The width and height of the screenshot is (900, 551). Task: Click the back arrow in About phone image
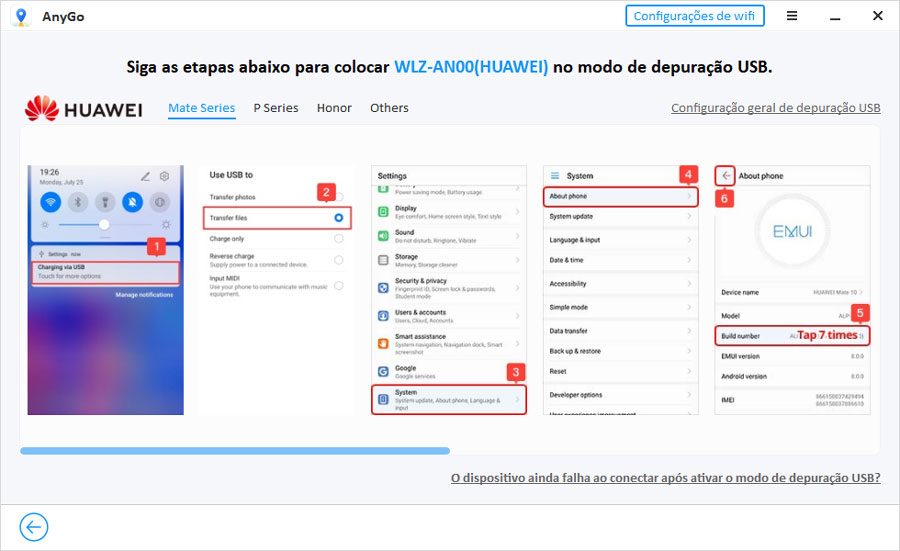click(726, 176)
